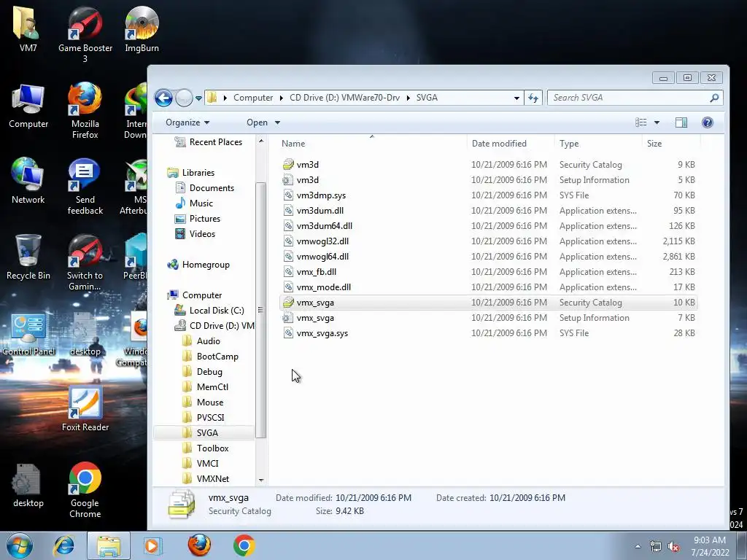
Task: Open the VMXNet folder in tree
Action: (206, 478)
